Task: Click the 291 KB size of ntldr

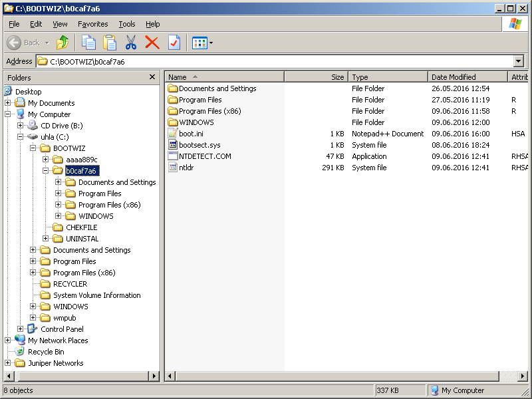Action: click(333, 168)
